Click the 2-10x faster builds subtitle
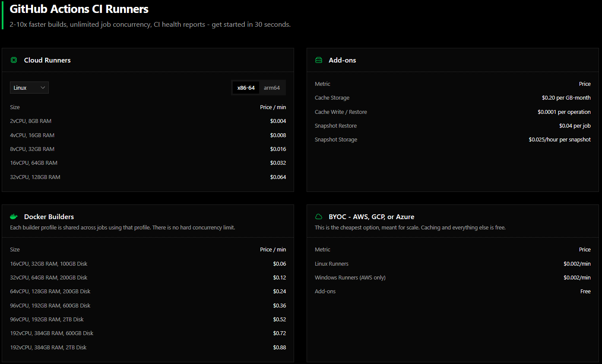This screenshot has width=602, height=364. tap(150, 25)
